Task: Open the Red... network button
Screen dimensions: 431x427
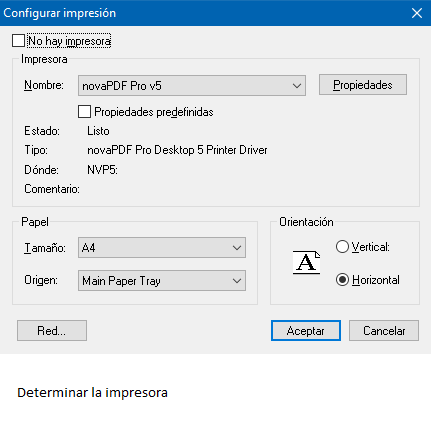Action: tap(52, 331)
